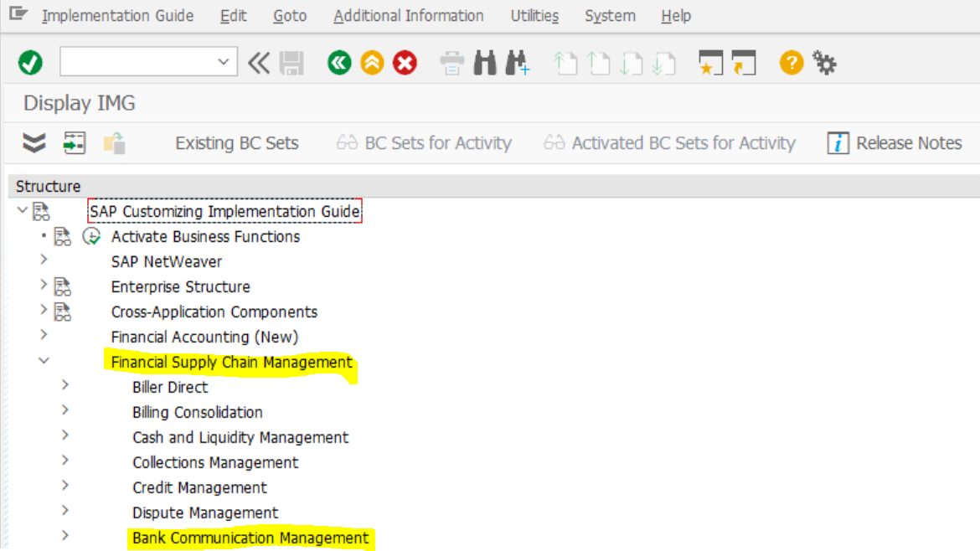
Task: Expand the Bank Communication Management node
Action: click(x=65, y=536)
